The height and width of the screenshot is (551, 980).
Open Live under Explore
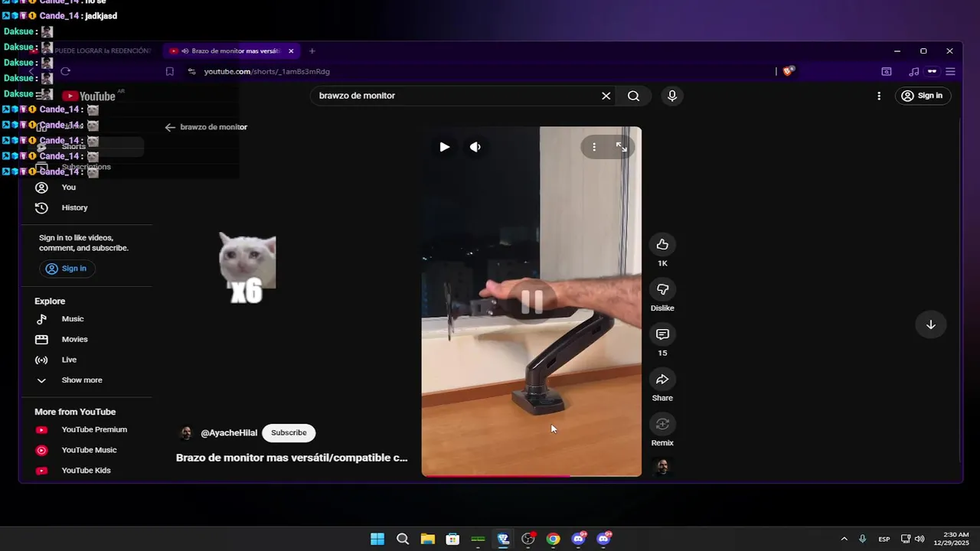coord(69,360)
